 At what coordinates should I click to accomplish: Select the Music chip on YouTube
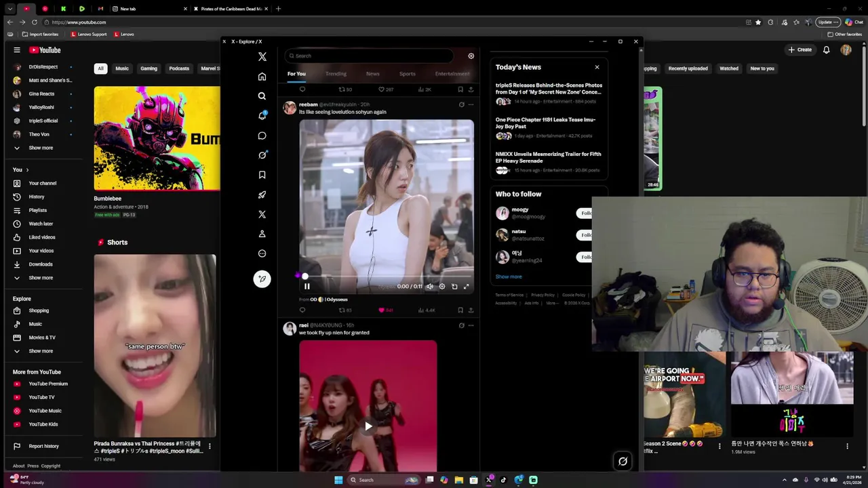pos(122,68)
